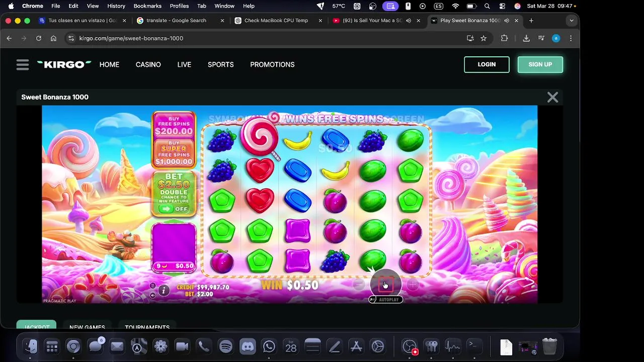Image resolution: width=644 pixels, height=362 pixels.
Task: Click the BET $2.00 value
Action: [205, 294]
